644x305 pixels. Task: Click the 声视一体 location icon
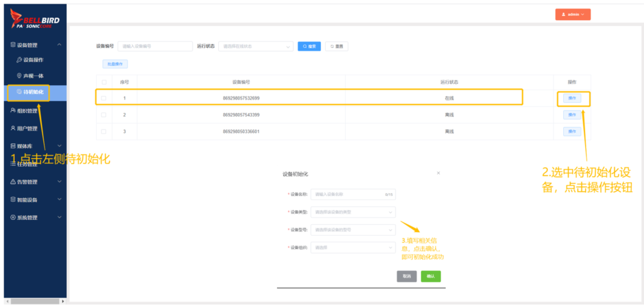19,76
